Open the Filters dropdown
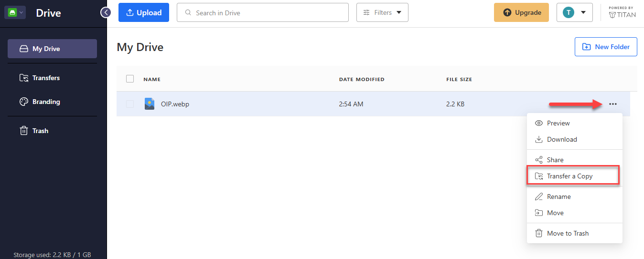 coord(382,13)
